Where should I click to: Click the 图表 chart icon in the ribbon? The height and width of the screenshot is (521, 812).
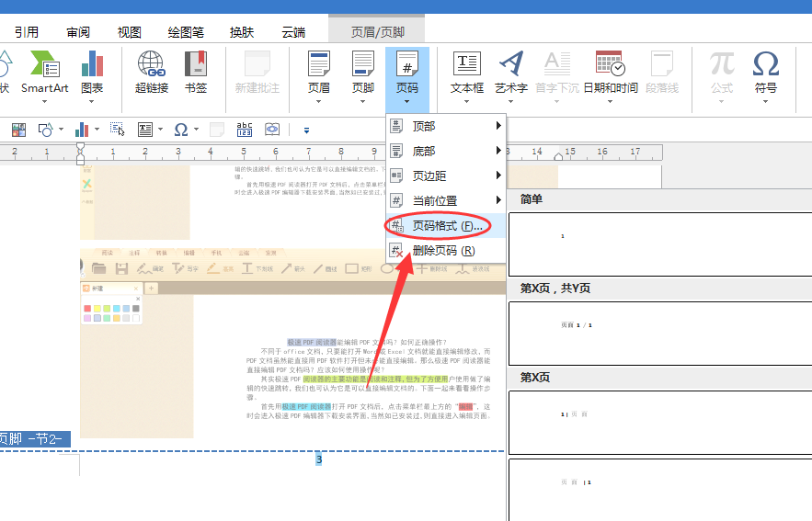pos(92,63)
